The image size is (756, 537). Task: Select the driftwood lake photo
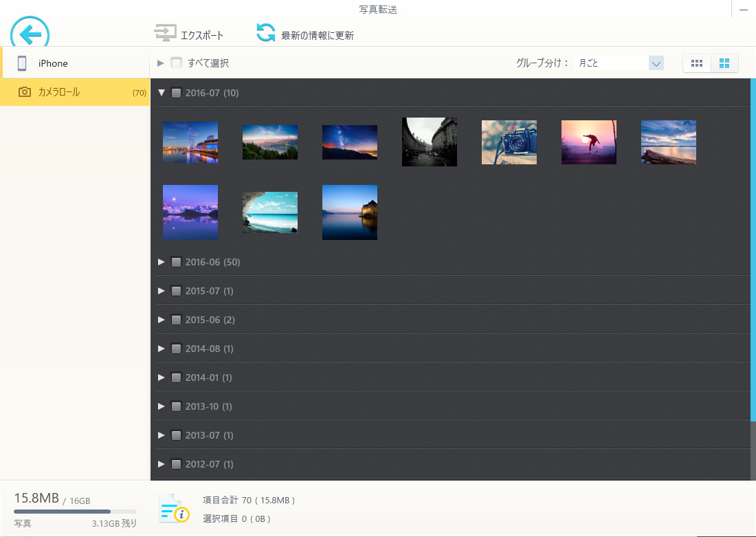[x=669, y=142]
